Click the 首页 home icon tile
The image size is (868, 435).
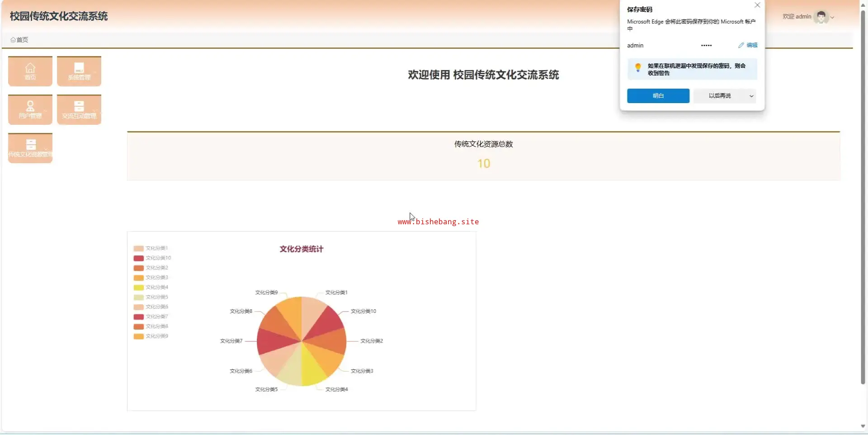(x=30, y=71)
